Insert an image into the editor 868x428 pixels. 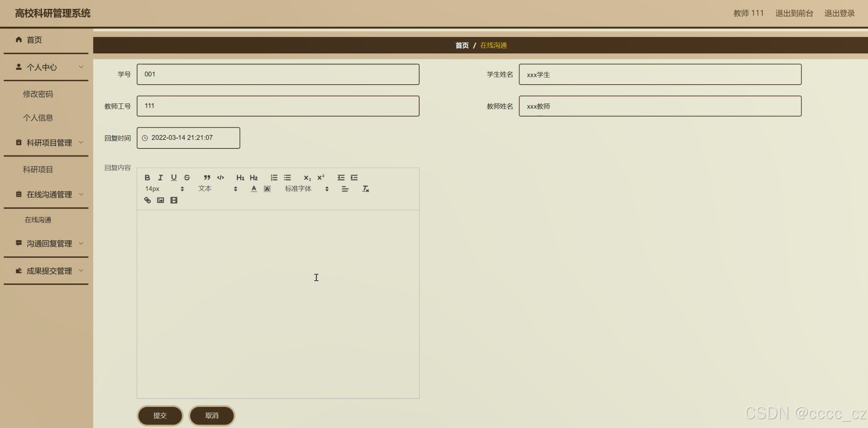pyautogui.click(x=161, y=200)
